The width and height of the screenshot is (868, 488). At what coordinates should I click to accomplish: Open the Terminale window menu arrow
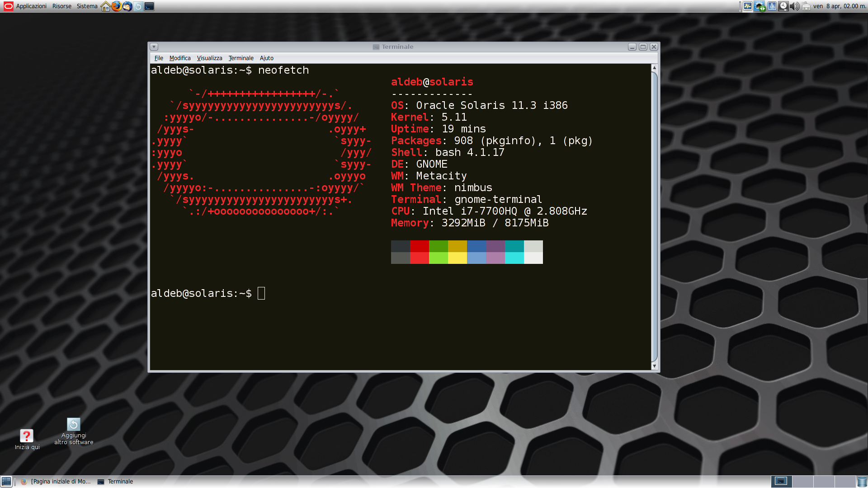tap(154, 47)
